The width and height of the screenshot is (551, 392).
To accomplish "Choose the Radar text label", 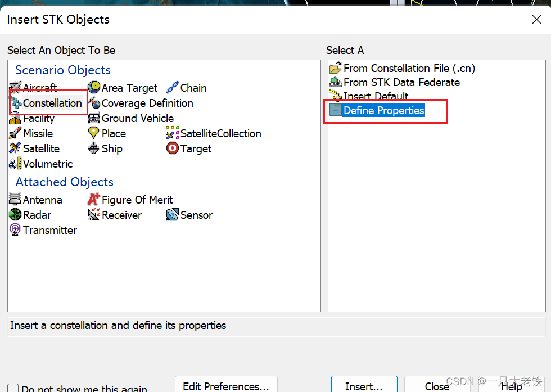I will point(37,215).
